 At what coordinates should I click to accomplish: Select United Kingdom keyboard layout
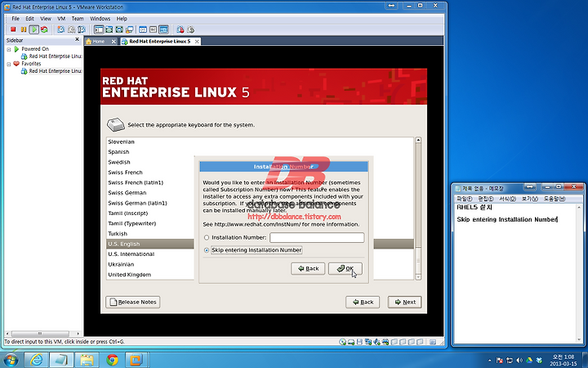(x=129, y=275)
